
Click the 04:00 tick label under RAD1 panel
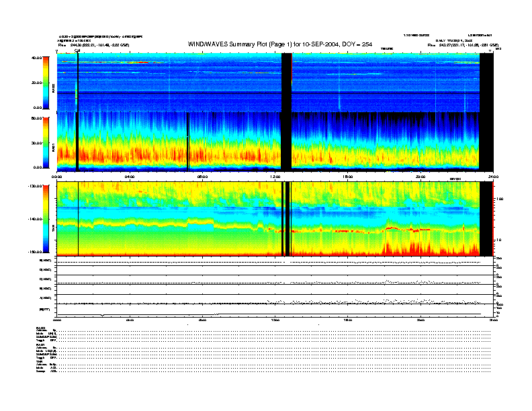pos(130,177)
